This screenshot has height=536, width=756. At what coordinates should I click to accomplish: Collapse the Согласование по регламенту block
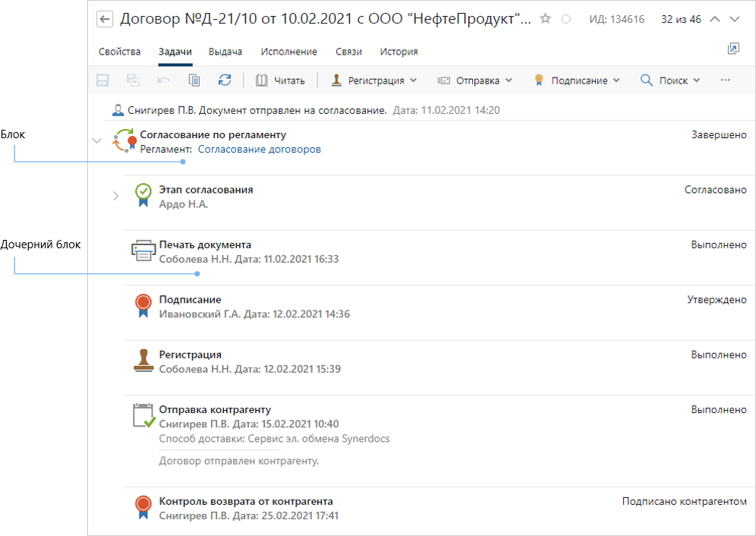96,140
